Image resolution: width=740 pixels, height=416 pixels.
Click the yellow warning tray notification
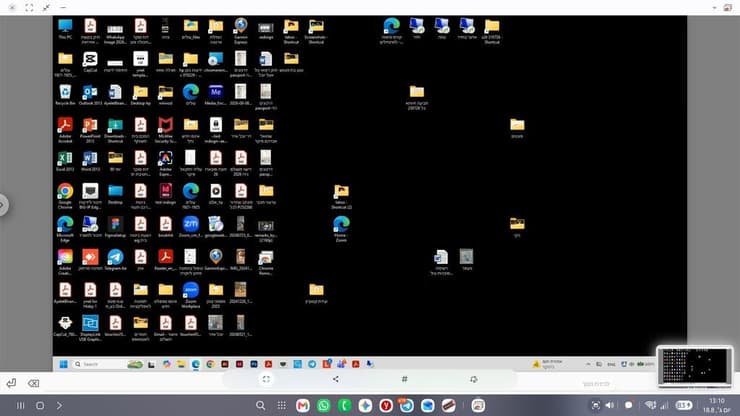tap(536, 364)
